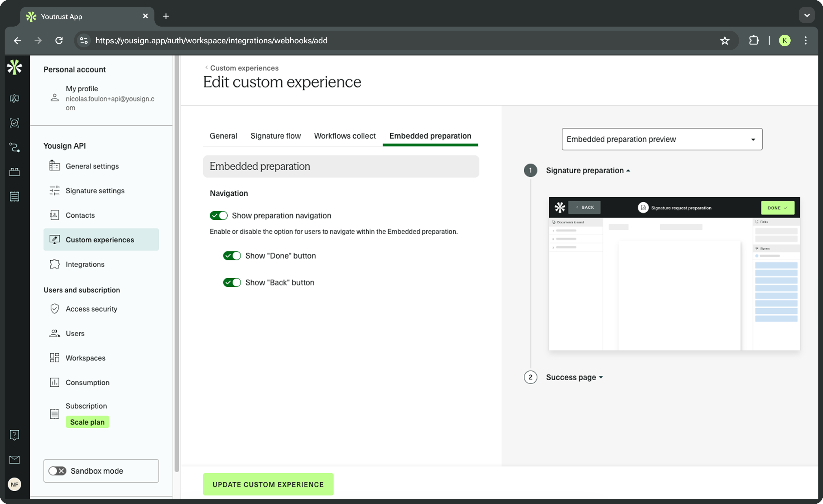The height and width of the screenshot is (504, 823).
Task: Open Custom experiences in the sidebar
Action: pyautogui.click(x=101, y=239)
